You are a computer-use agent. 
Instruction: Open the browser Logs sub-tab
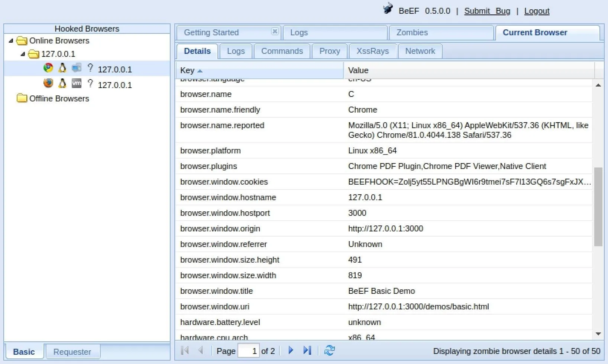236,51
